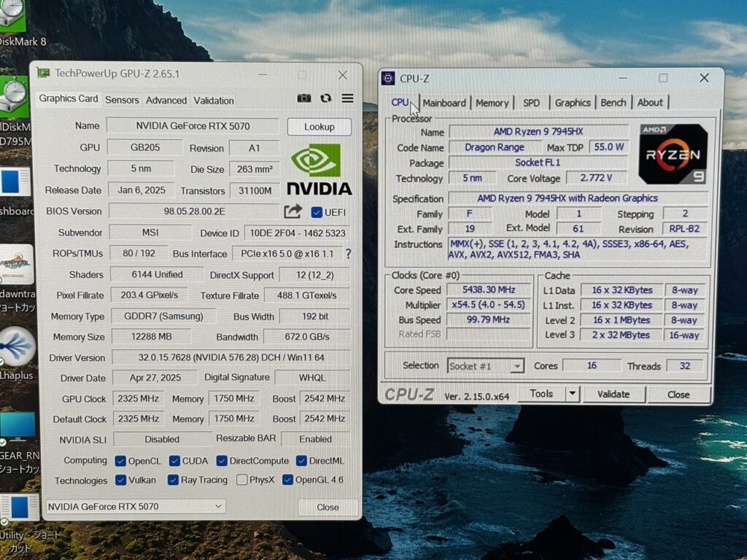Screen dimensions: 747x560
Task: Open the GPU-Z hamburger menu
Action: coord(348,98)
